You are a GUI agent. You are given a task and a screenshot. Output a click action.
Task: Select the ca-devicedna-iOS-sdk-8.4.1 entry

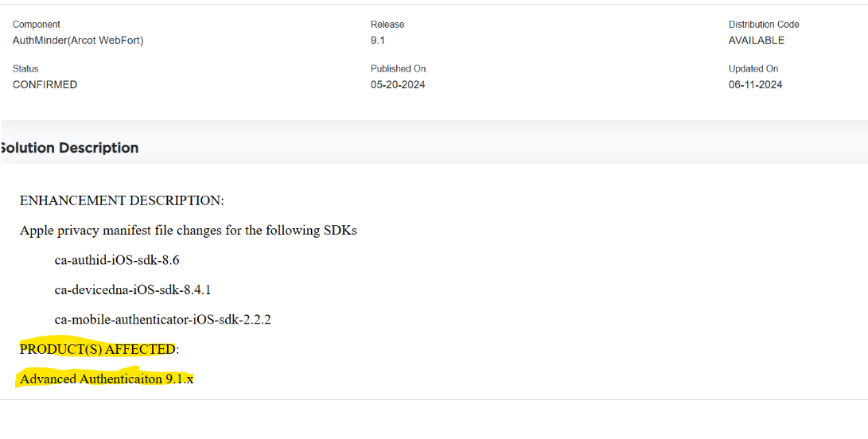133,289
